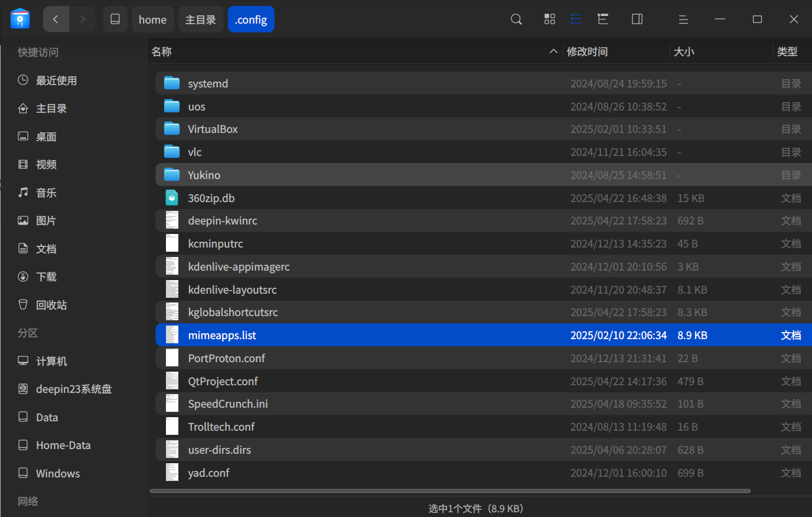Switch to tree view mode
The image size is (812, 517).
[603, 19]
